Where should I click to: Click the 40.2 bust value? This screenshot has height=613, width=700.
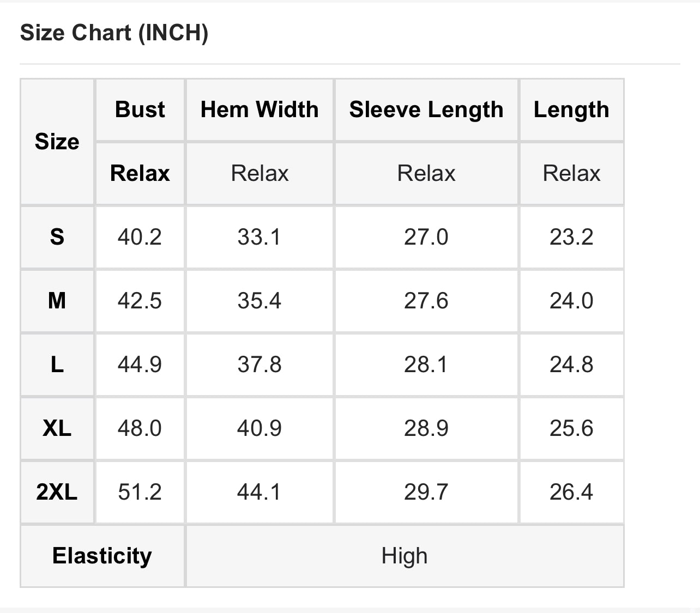[140, 237]
